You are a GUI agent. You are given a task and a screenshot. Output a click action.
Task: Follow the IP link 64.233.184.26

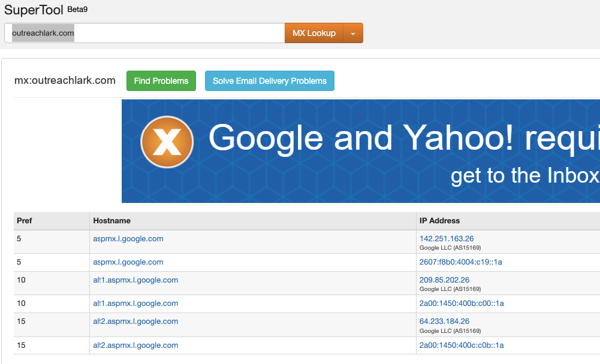click(x=444, y=321)
